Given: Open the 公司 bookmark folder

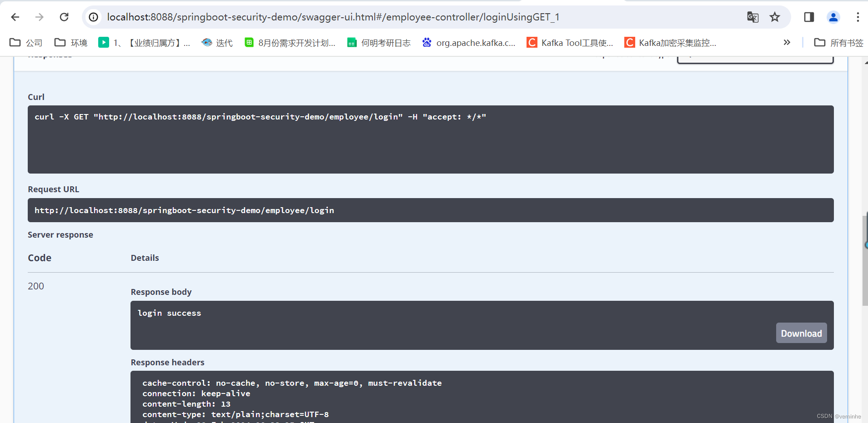Looking at the screenshot, I should click(x=26, y=42).
